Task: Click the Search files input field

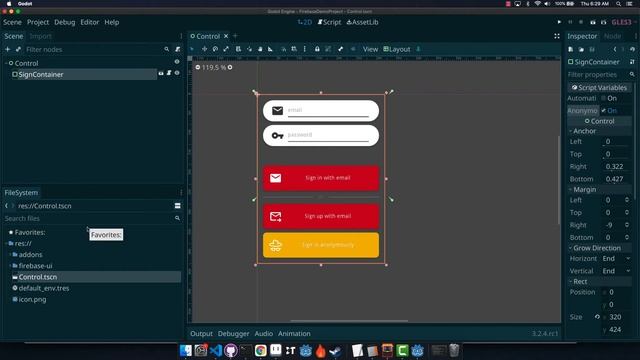Action: (x=92, y=218)
